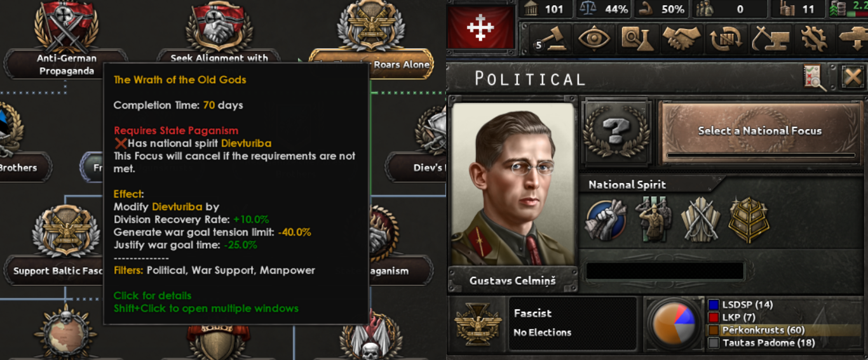Click Gustavs Celmiņš leader portrait
Screen dimensions: 868x360
(513, 185)
